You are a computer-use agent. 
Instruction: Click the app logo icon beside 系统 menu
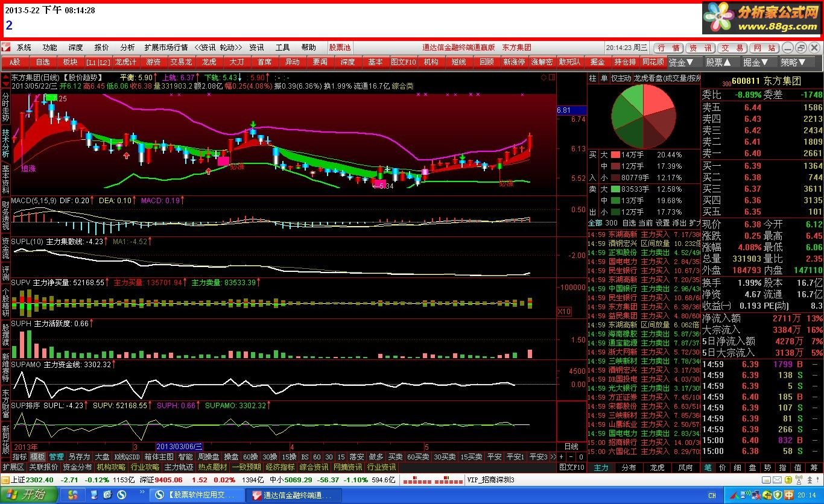(x=5, y=47)
